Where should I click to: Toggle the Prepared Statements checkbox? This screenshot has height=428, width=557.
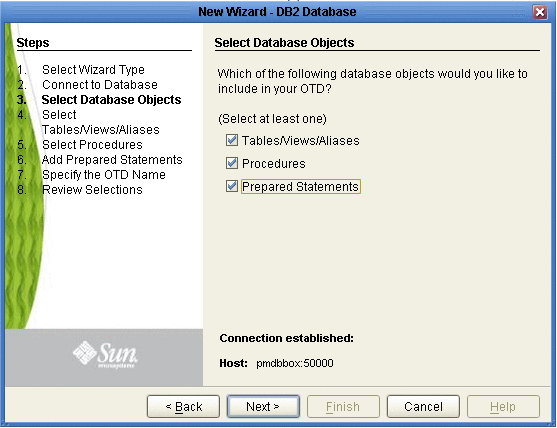pos(232,186)
